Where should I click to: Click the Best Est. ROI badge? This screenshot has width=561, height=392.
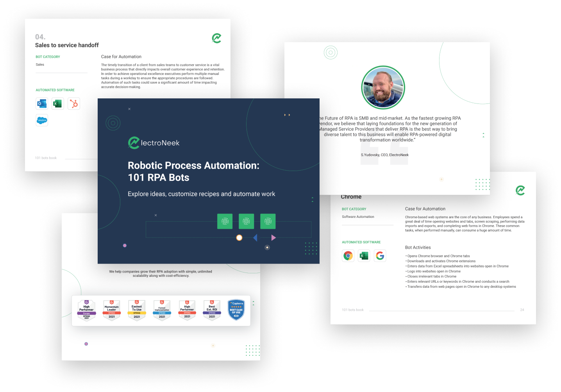pos(212,310)
